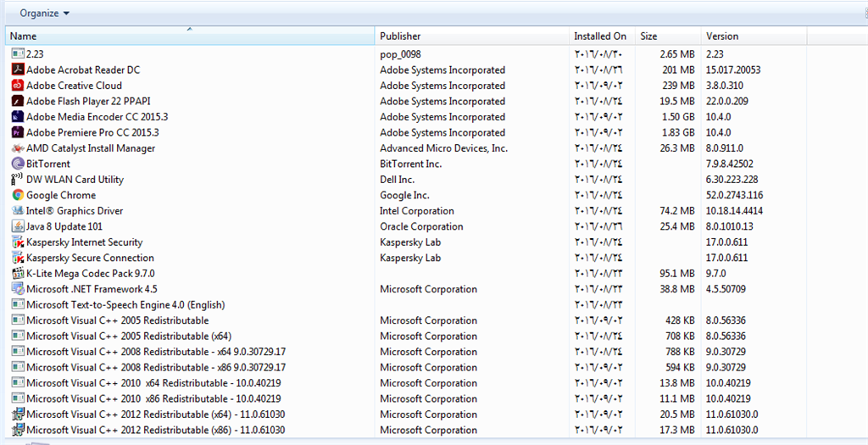Sort list by Size column header
The height and width of the screenshot is (445, 868).
(668, 36)
